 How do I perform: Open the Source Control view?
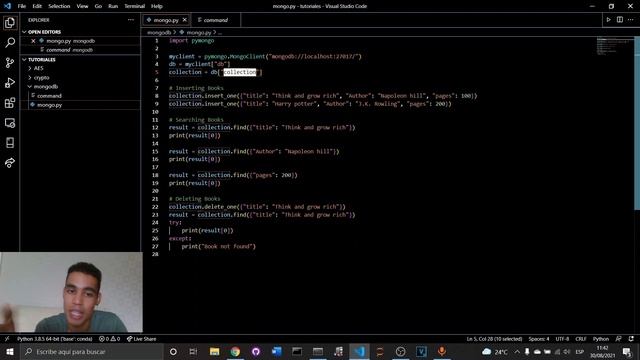pos(10,62)
